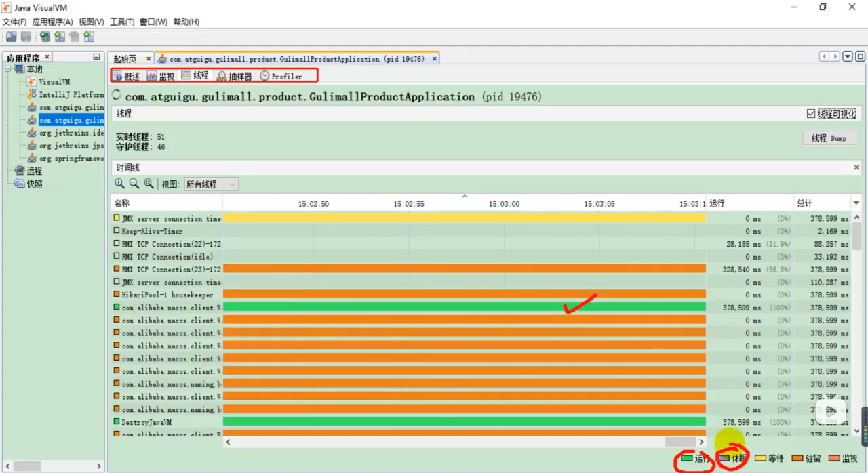Click the zoom in magnifier in timeline toolbar
Image resolution: width=868 pixels, height=473 pixels.
[119, 184]
